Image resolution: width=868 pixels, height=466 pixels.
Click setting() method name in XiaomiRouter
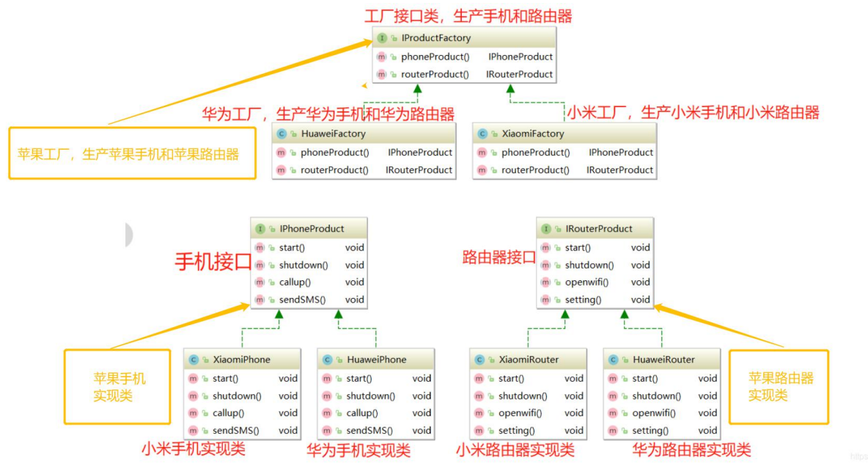(517, 431)
